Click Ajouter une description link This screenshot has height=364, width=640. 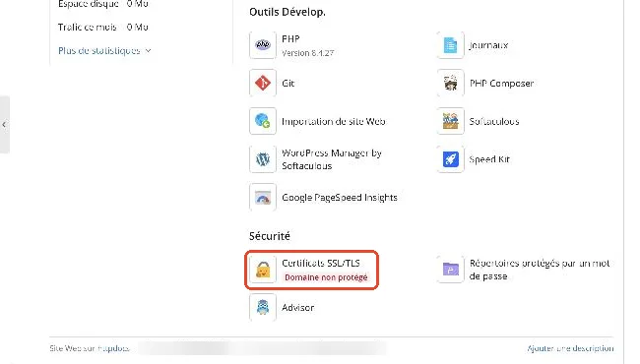click(x=570, y=348)
